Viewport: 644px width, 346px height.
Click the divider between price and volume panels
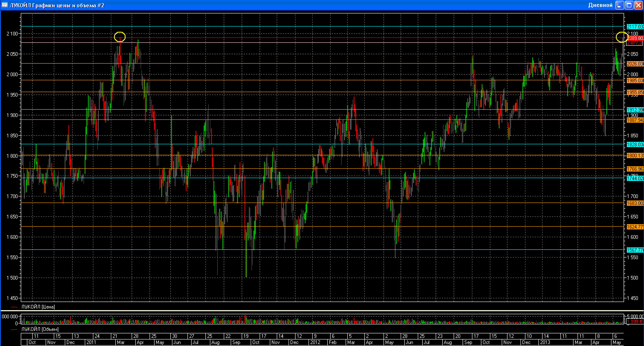click(322, 311)
